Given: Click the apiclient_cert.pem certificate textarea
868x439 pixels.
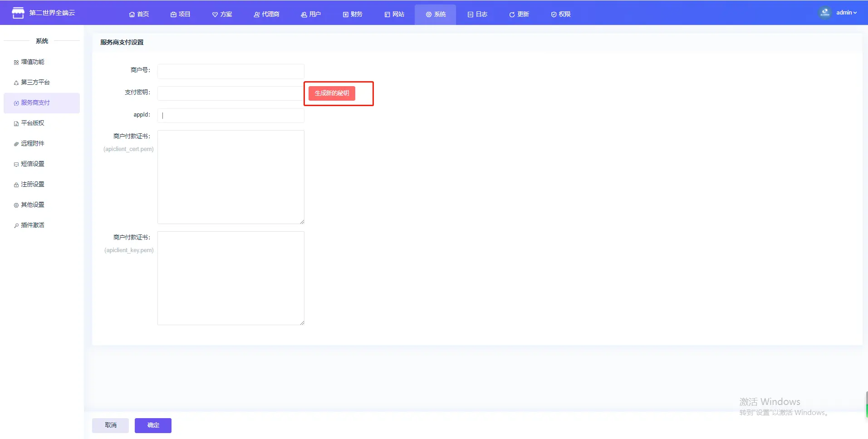Looking at the screenshot, I should pos(230,177).
